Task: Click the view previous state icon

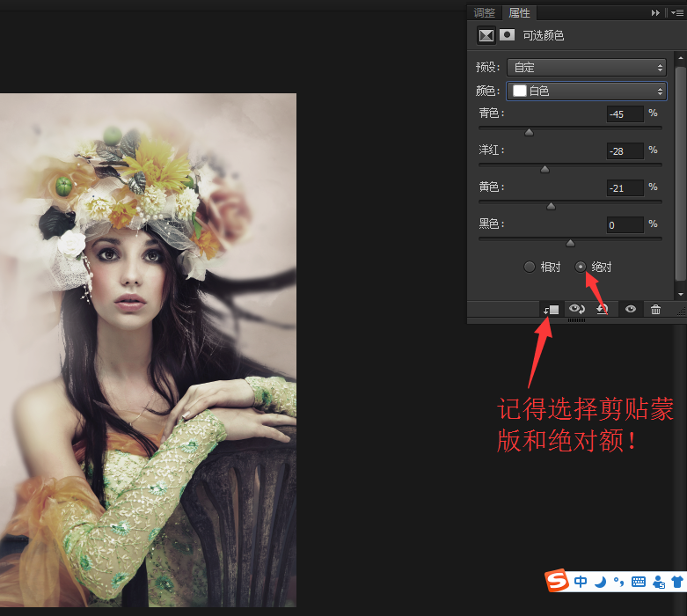Action: 576,309
